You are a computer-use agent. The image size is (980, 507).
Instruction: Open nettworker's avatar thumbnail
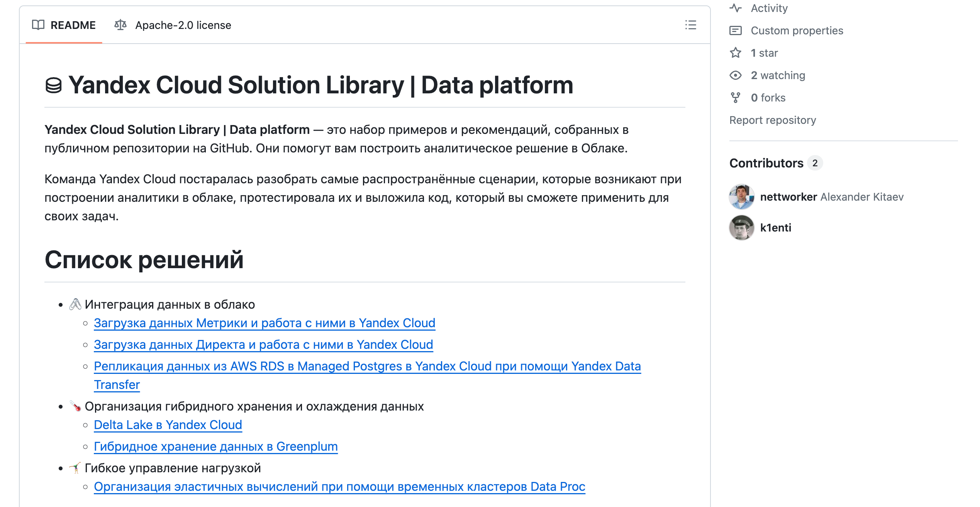(x=741, y=197)
